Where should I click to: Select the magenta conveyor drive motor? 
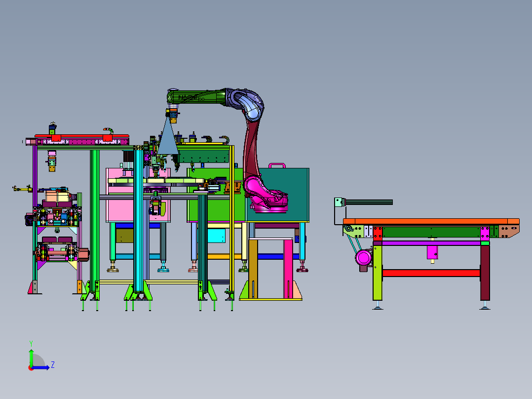click(363, 258)
